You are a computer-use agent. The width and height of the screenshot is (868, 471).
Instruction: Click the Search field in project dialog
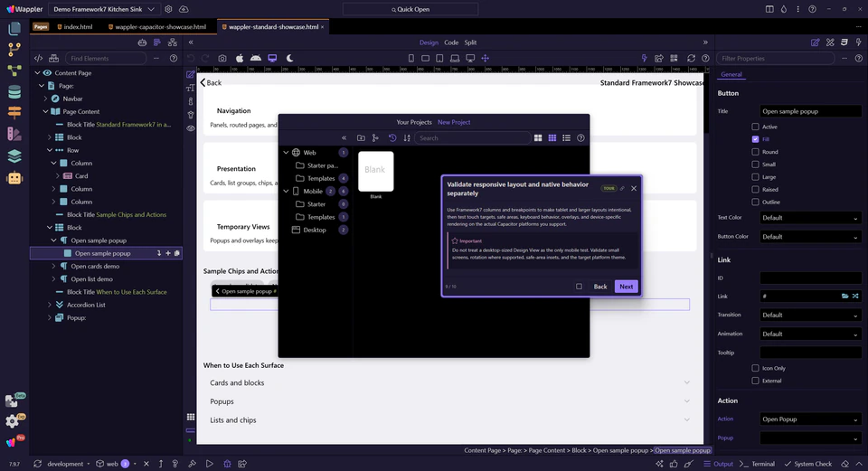point(472,137)
